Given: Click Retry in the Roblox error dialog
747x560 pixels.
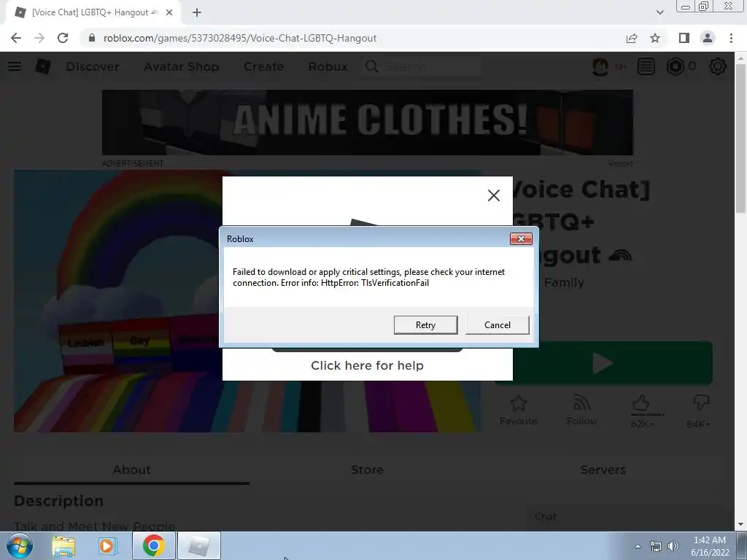Looking at the screenshot, I should [x=425, y=324].
